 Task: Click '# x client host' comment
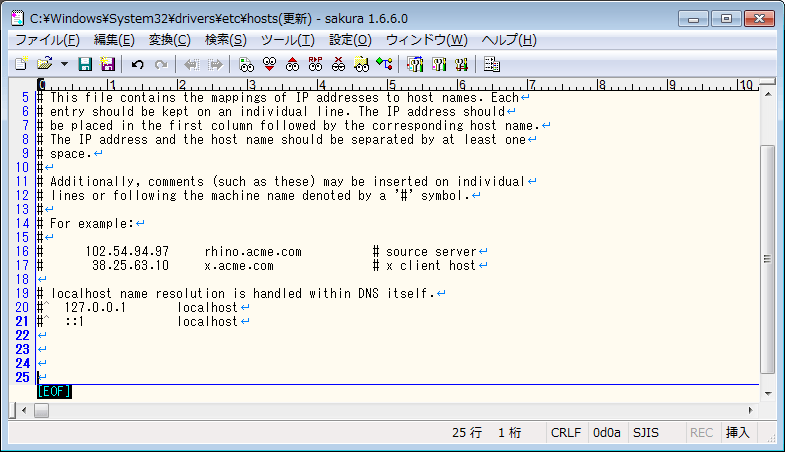[x=424, y=265]
